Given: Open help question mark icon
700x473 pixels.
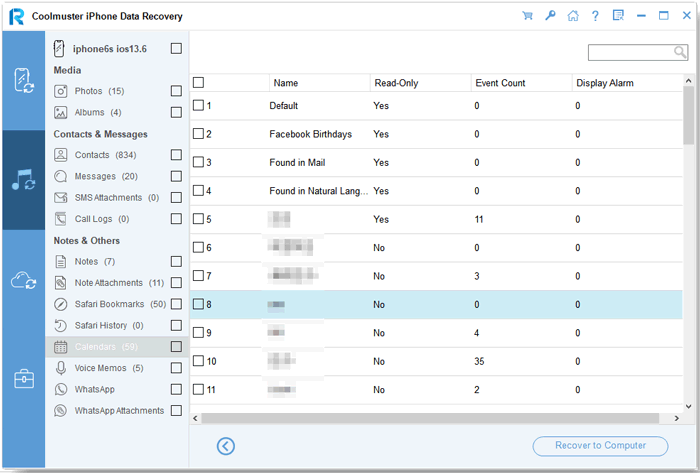Looking at the screenshot, I should point(595,16).
